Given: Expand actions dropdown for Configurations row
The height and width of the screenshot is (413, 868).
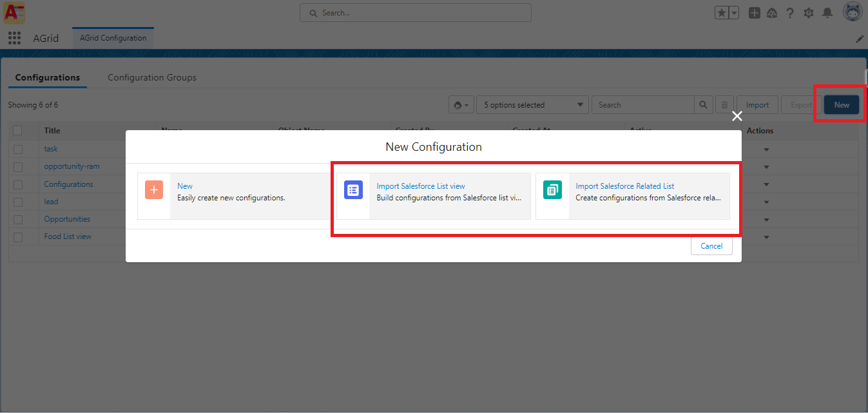Looking at the screenshot, I should pyautogui.click(x=766, y=184).
